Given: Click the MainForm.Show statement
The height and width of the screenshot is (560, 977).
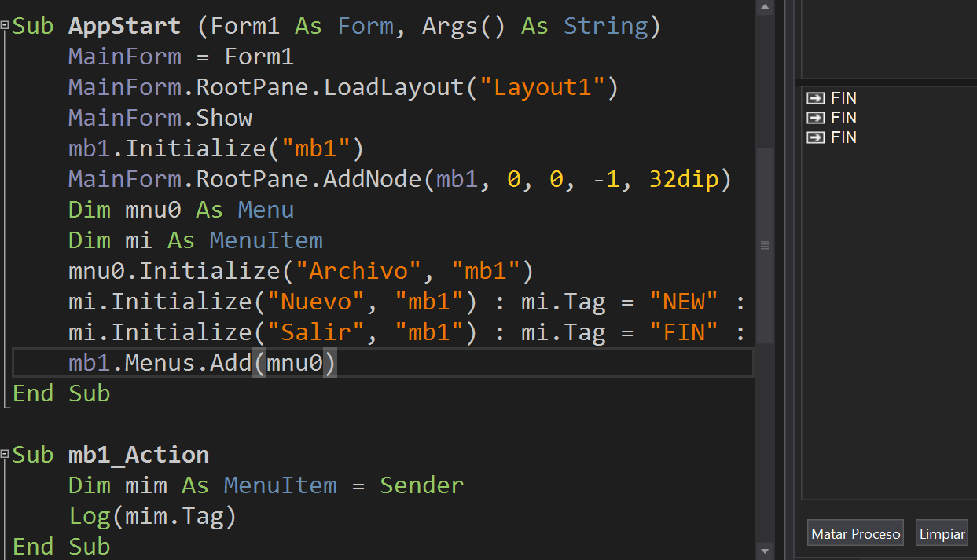Looking at the screenshot, I should click(160, 118).
